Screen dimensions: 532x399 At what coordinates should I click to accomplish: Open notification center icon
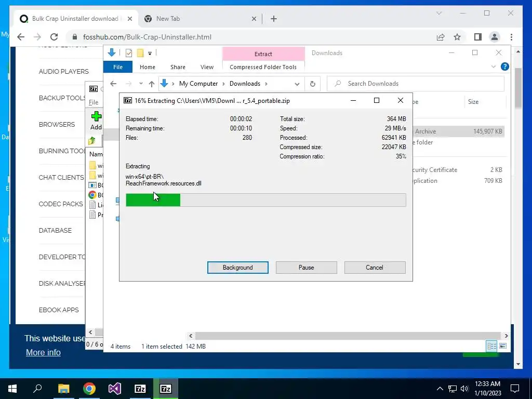[515, 389]
